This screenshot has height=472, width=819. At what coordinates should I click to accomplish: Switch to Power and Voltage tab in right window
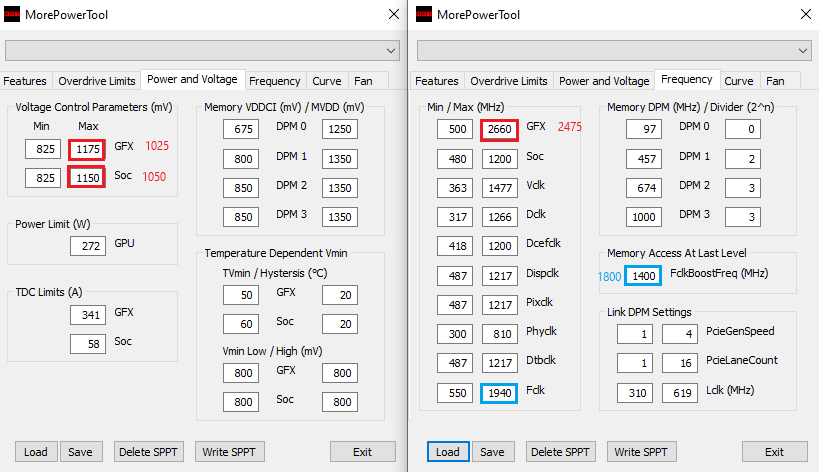[x=604, y=81]
